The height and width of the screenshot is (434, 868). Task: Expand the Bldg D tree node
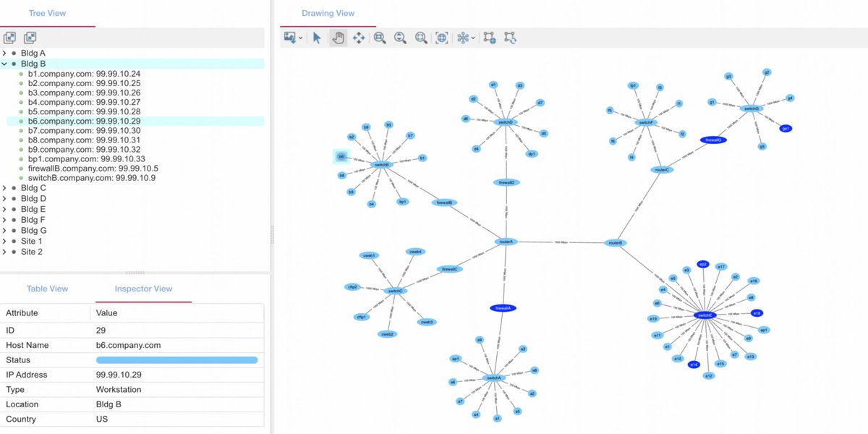4,198
